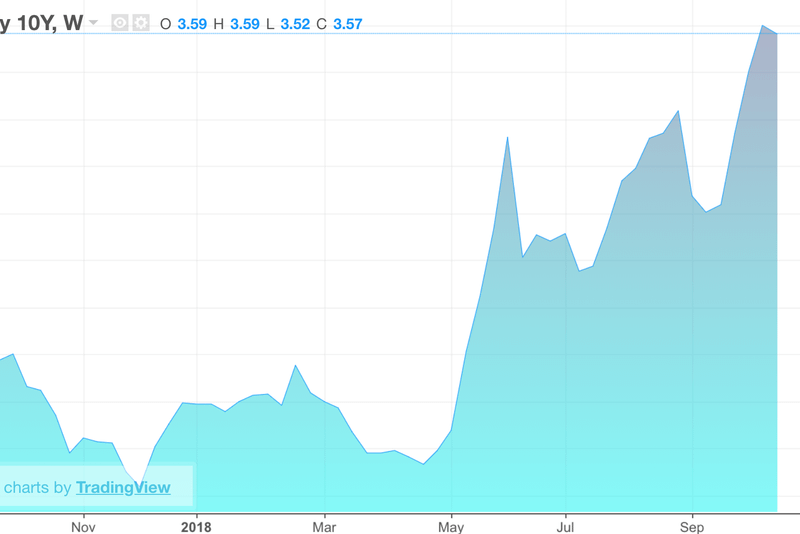Click the sharp spike peak after May
Viewport: 800px width, 534px height.
click(508, 137)
